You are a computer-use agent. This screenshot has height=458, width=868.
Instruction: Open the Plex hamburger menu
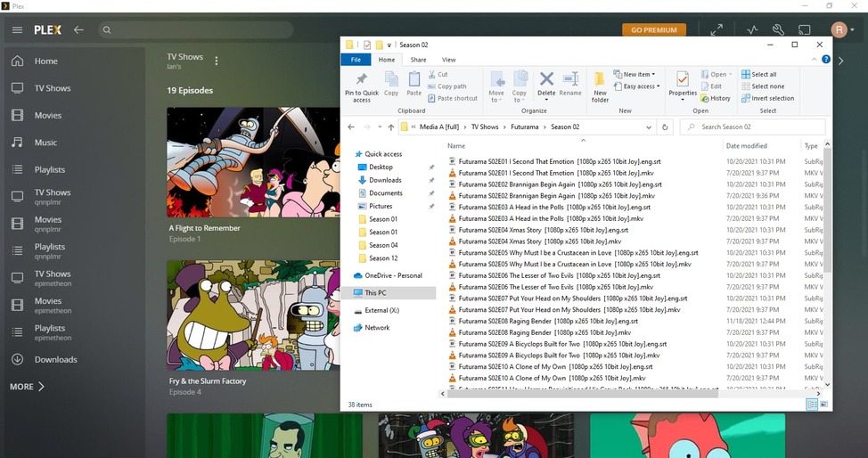[17, 30]
